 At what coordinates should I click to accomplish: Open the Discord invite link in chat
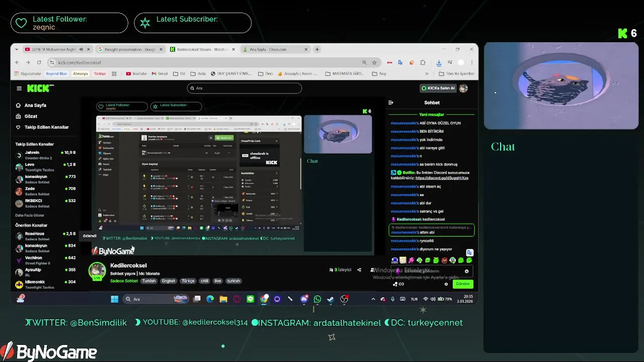click(x=442, y=178)
